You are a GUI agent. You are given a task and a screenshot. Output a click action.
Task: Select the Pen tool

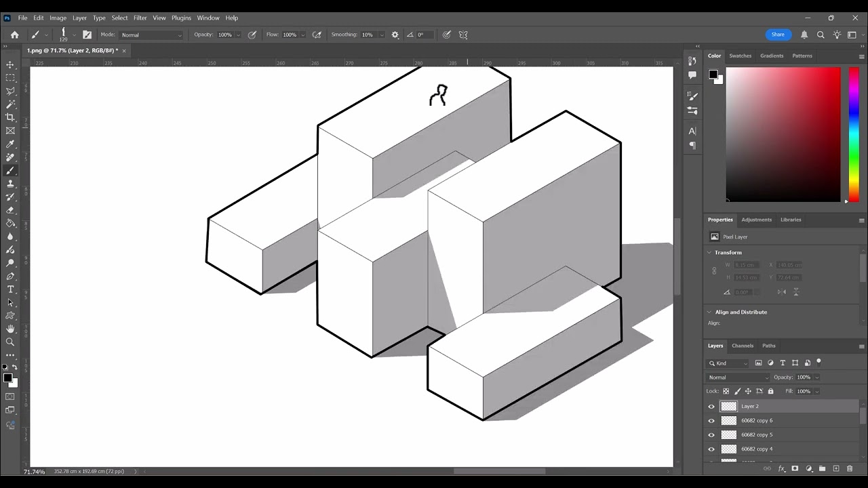[10, 276]
